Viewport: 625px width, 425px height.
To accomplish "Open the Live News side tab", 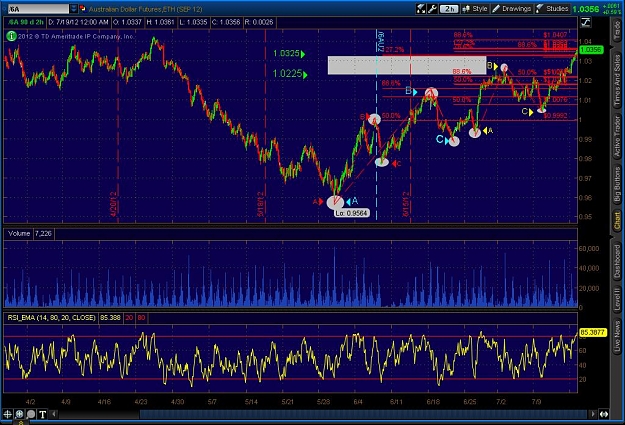I will pos(617,336).
